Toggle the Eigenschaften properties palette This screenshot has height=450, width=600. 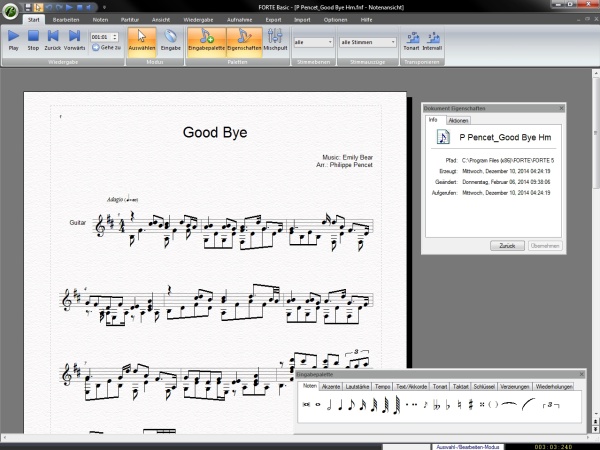click(x=244, y=40)
